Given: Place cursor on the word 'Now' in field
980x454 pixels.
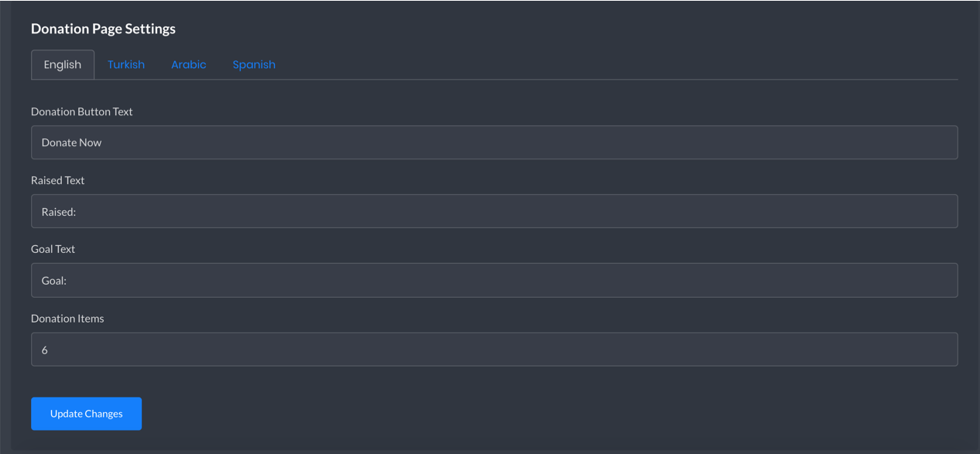Looking at the screenshot, I should coord(91,142).
